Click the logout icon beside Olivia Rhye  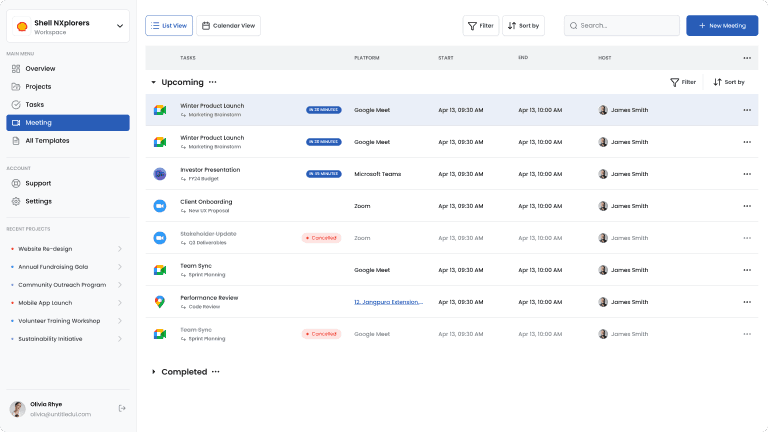tap(122, 408)
